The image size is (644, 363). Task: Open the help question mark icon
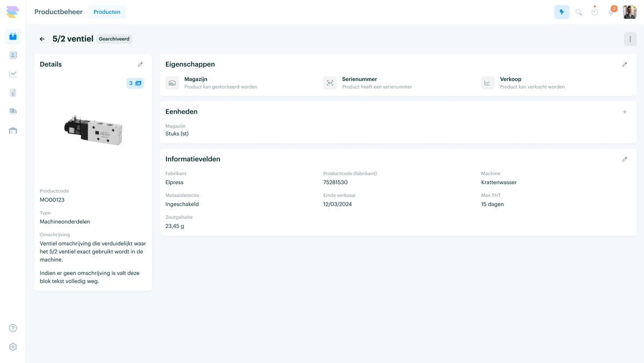point(13,328)
